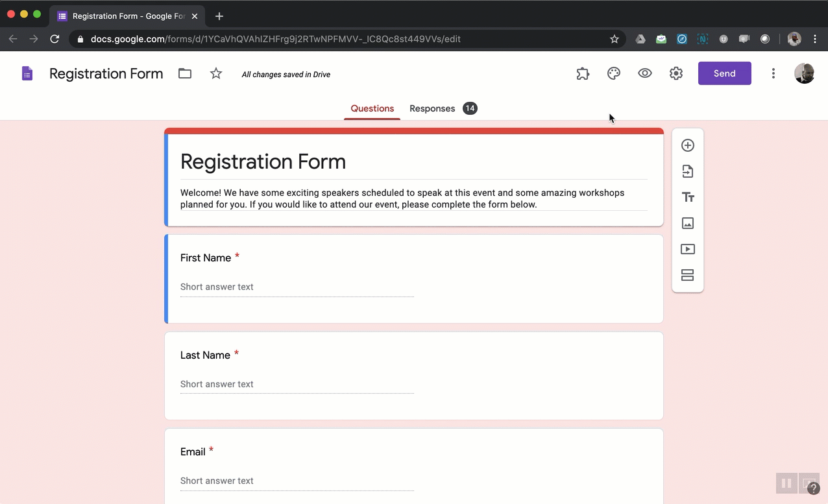Edit the Registration Form header title
This screenshot has width=828, height=504.
tap(263, 162)
